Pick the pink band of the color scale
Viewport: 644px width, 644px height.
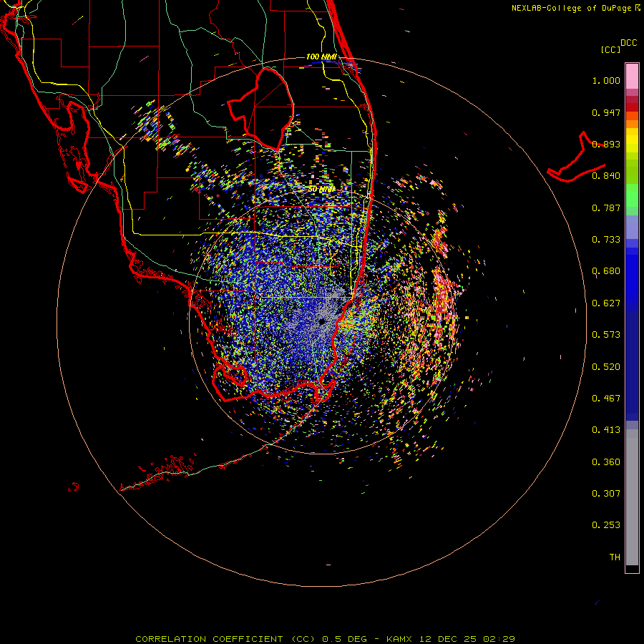tap(632, 77)
